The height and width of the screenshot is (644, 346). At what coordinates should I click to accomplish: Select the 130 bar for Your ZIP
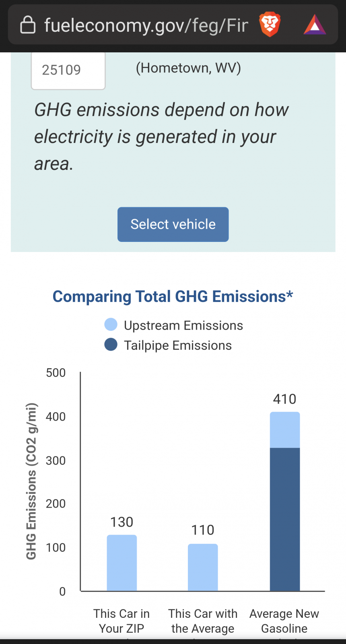click(122, 563)
